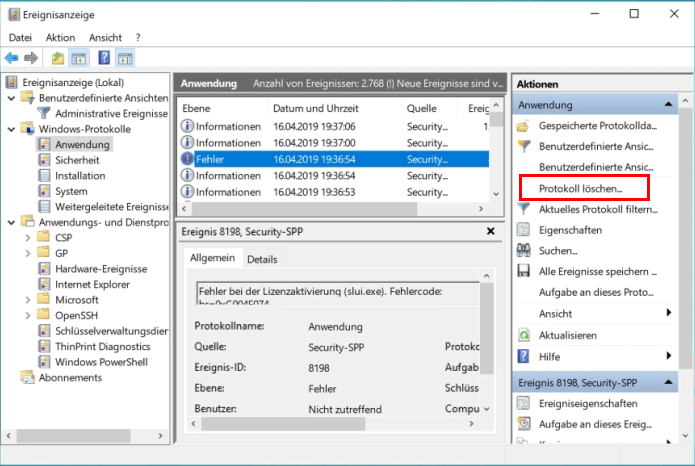Viewport: 695px width, 466px height.
Task: Open help via blue question toolbar icon
Action: click(x=104, y=58)
